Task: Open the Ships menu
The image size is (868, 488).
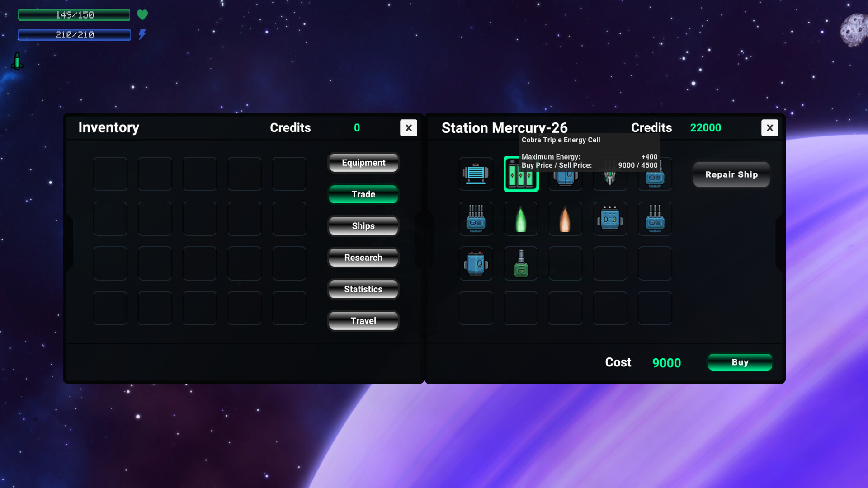Action: (363, 226)
